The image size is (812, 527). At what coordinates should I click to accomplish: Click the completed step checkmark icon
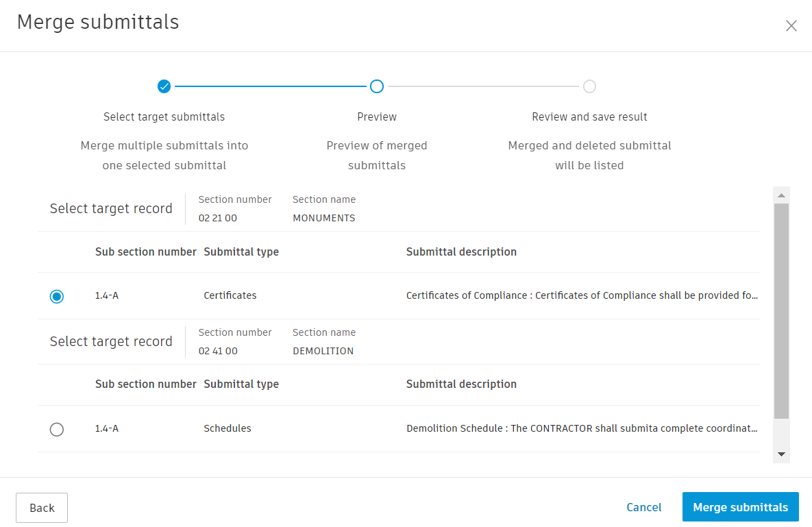[x=164, y=86]
